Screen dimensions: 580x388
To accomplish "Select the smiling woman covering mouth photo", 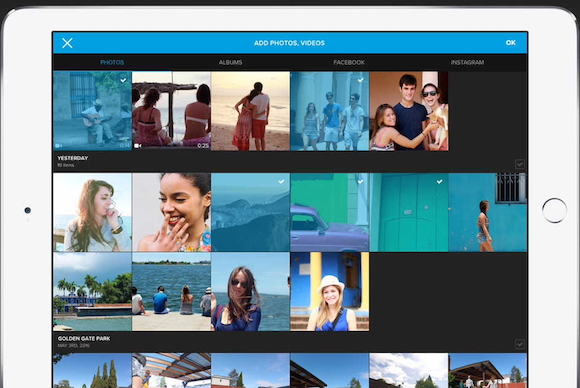I will coord(171,212).
